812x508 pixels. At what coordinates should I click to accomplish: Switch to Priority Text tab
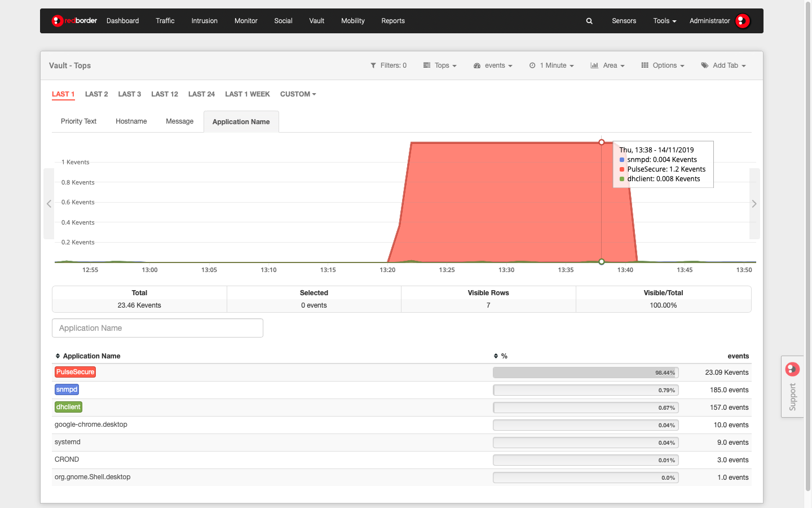point(78,121)
